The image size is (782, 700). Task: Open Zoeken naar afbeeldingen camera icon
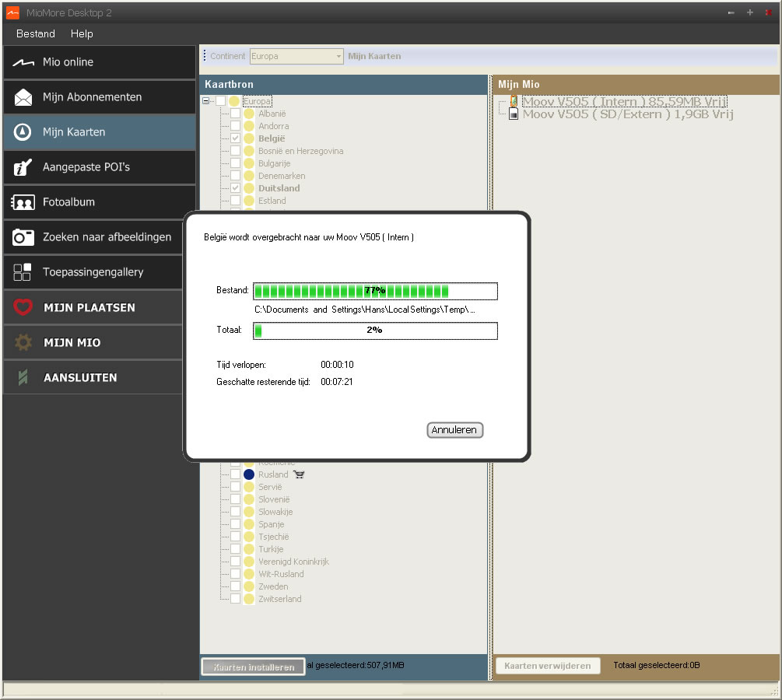click(x=23, y=237)
